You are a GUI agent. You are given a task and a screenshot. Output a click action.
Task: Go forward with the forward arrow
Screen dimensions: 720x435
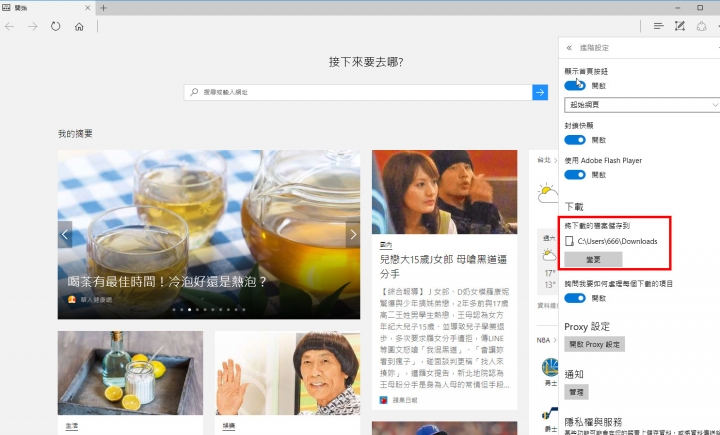(x=33, y=27)
